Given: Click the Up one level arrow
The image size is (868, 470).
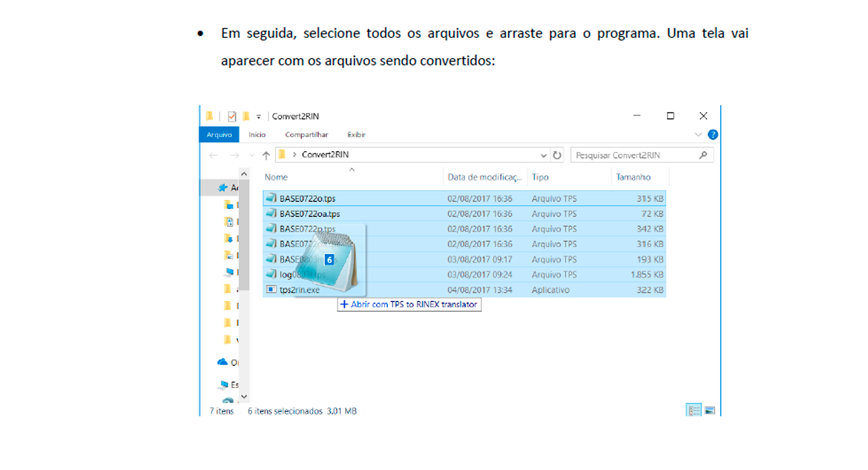Looking at the screenshot, I should [x=266, y=155].
